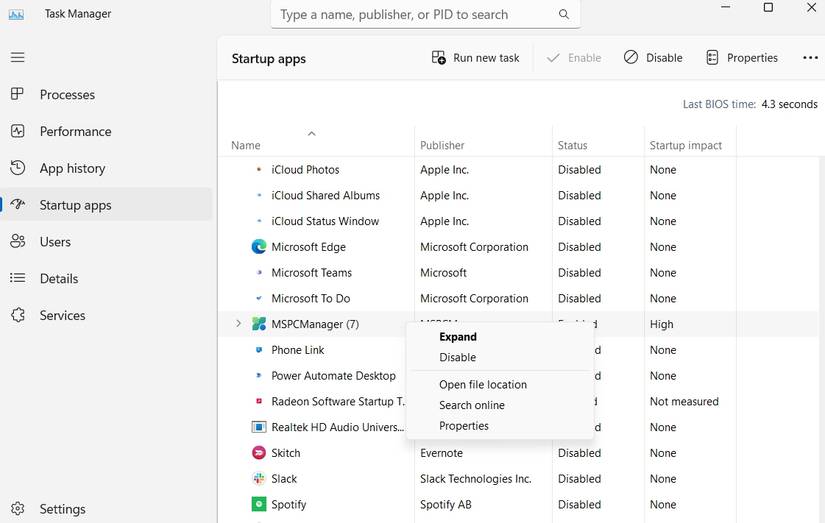Image resolution: width=825 pixels, height=523 pixels.
Task: Click the search magnifier icon
Action: point(564,14)
